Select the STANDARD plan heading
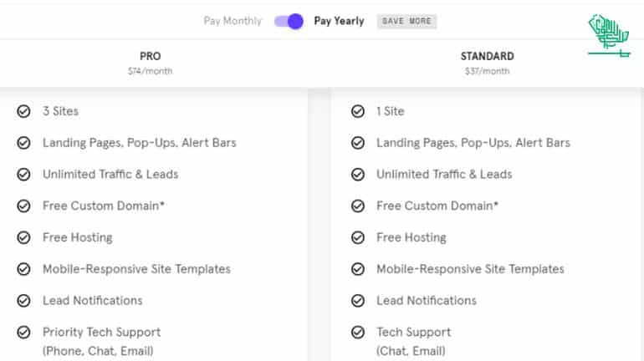 click(x=487, y=56)
